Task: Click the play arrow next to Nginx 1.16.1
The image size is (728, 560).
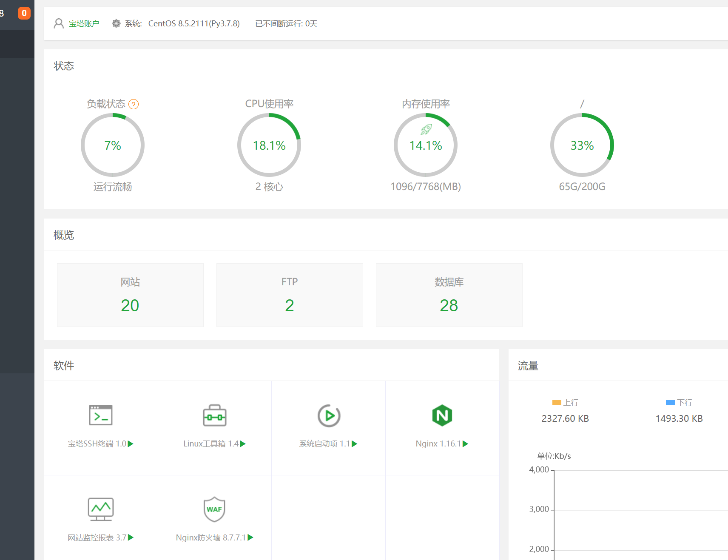Action: [465, 443]
